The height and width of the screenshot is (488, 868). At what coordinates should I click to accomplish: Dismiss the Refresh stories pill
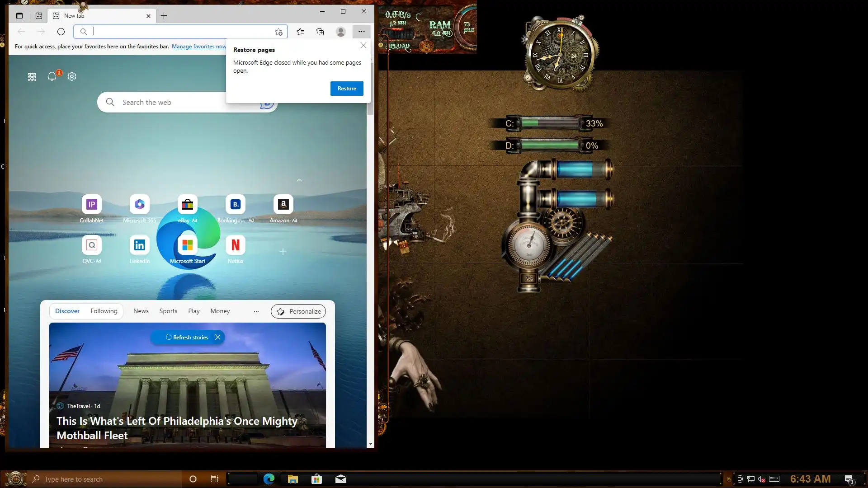click(217, 338)
